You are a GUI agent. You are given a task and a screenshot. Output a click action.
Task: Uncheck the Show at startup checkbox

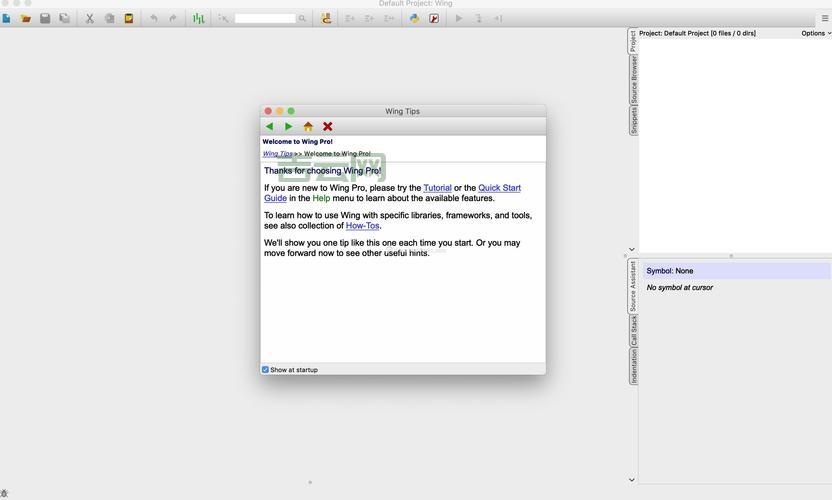tap(266, 370)
